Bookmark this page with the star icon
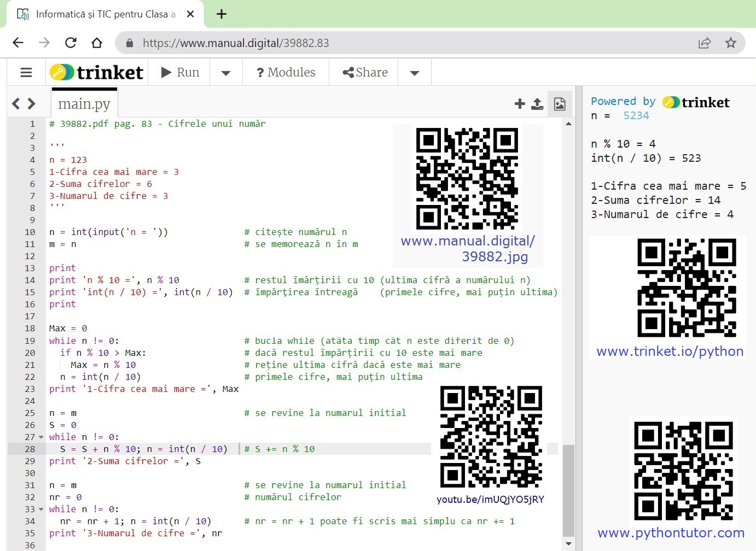 coord(731,43)
